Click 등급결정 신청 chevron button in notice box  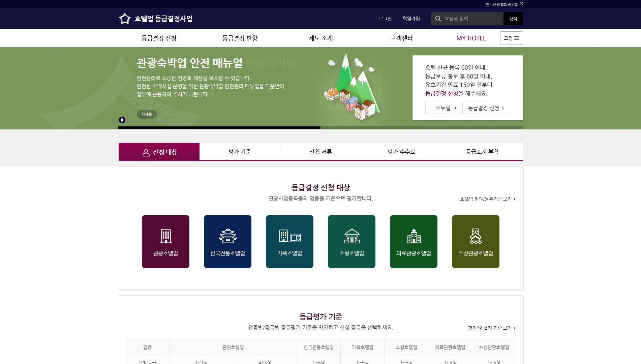(x=486, y=108)
